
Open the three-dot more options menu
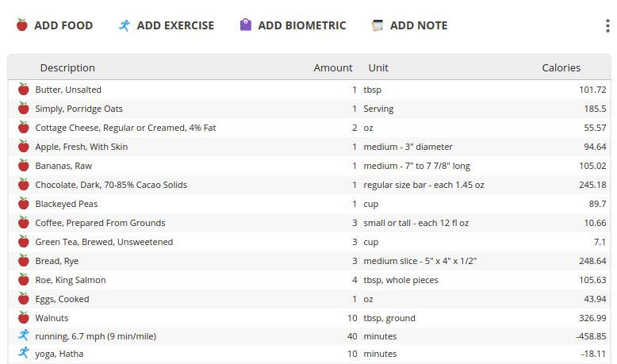click(607, 25)
